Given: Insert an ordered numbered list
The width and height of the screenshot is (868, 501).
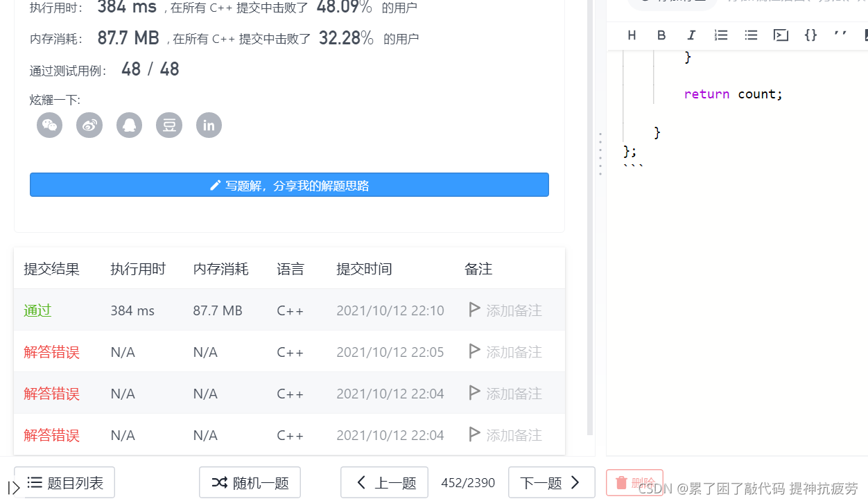Looking at the screenshot, I should [721, 35].
